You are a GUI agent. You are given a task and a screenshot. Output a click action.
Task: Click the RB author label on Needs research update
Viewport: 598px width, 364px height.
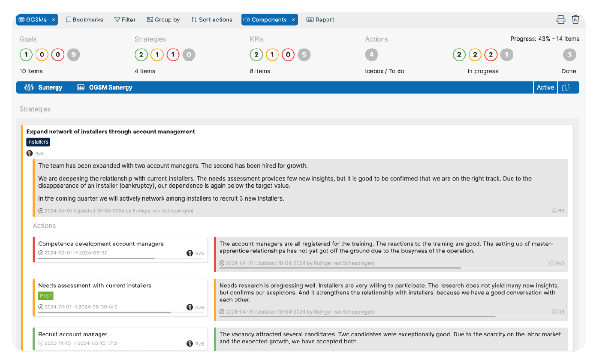(558, 312)
